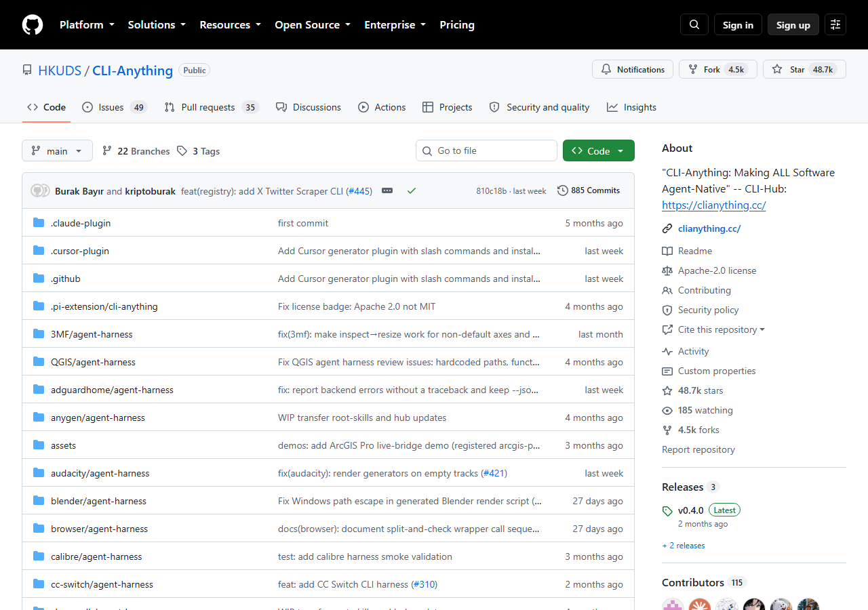Screen dimensions: 868x610
Task: Open the 885 Commits link
Action: coord(589,190)
